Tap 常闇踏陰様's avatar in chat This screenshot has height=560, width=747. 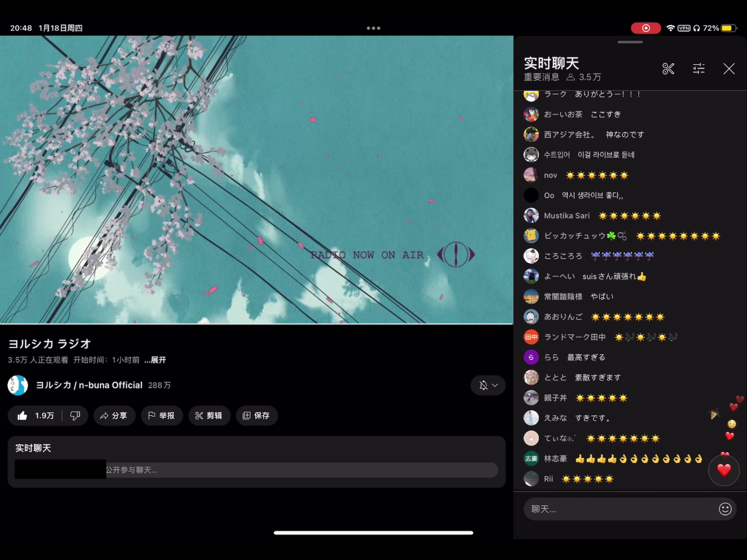(x=531, y=297)
